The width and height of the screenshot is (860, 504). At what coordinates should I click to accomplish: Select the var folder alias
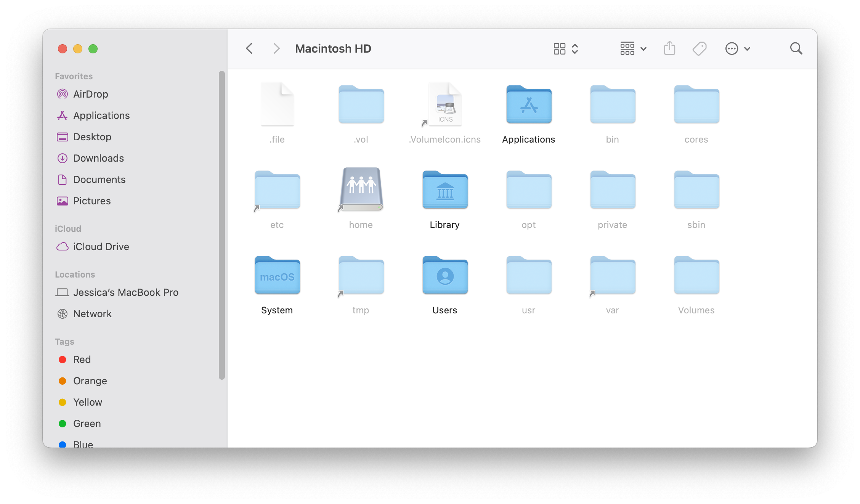point(613,275)
